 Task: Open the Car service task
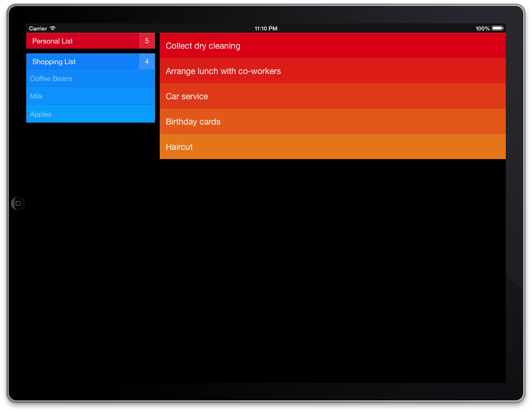(x=332, y=96)
